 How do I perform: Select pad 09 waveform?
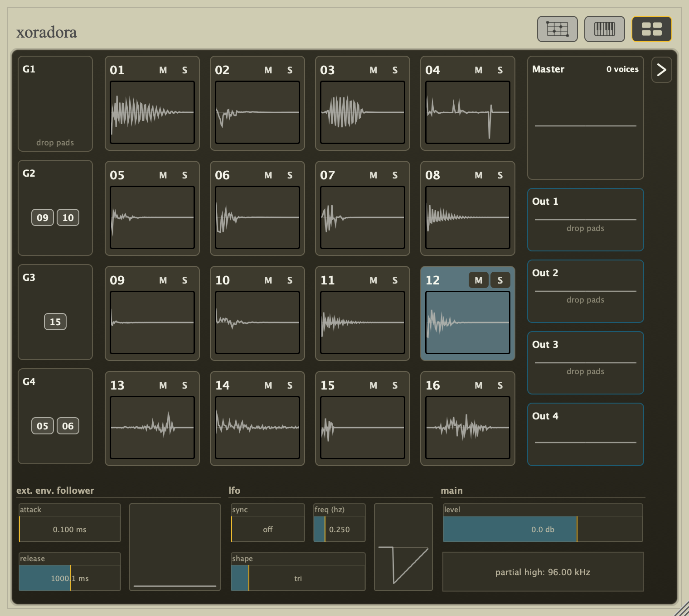152,322
